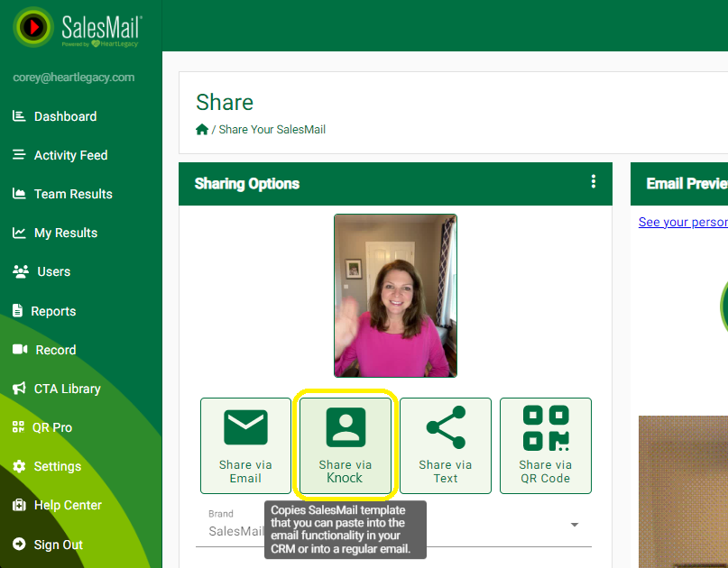Click Share via QR Code button
Viewport: 728px width, 568px height.
[546, 445]
